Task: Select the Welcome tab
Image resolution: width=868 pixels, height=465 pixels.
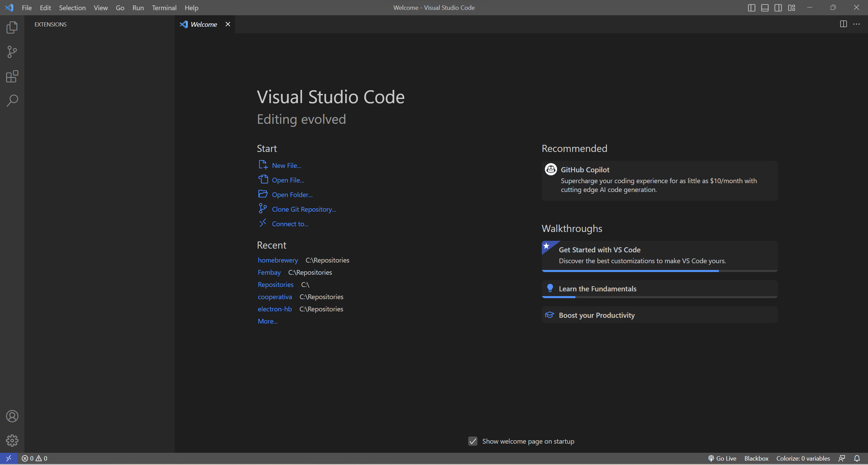Action: pyautogui.click(x=203, y=24)
